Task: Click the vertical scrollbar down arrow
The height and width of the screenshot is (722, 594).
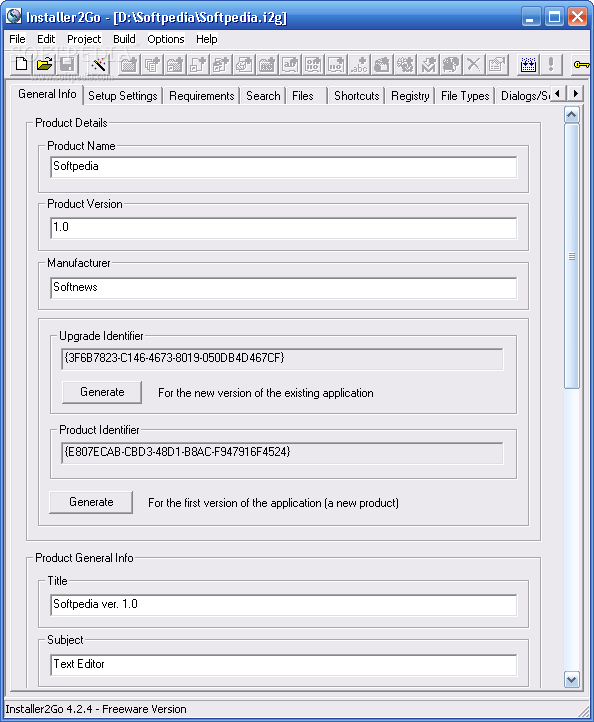Action: [x=571, y=680]
